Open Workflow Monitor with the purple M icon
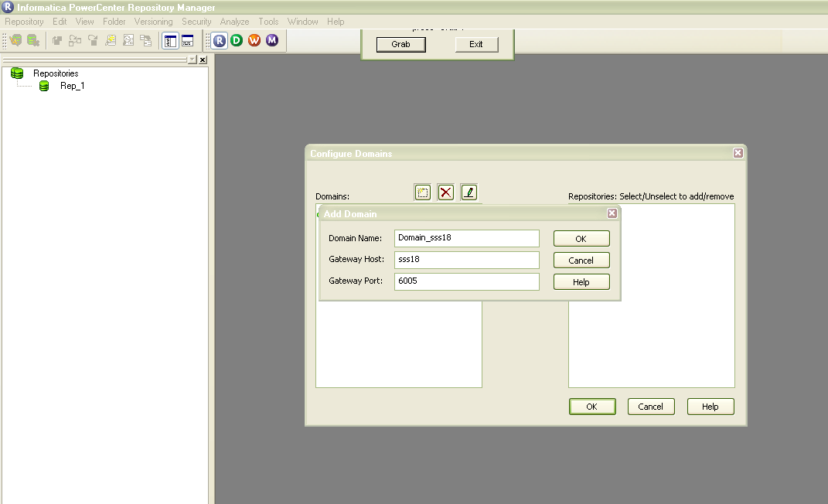This screenshot has width=828, height=504. pyautogui.click(x=272, y=40)
